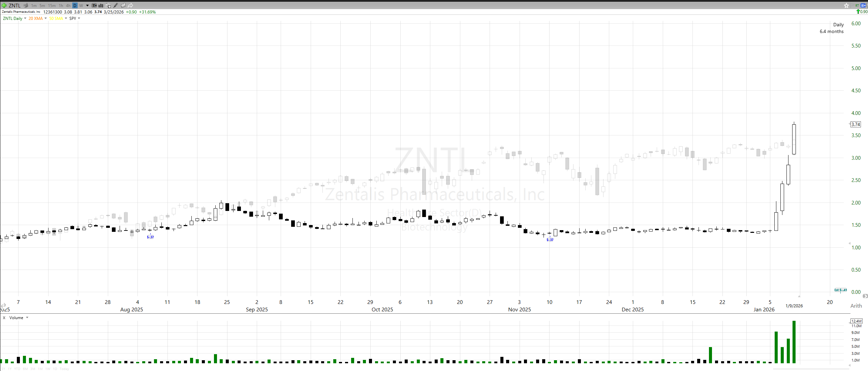Select the pencil drawing tool icon
The image size is (868, 371).
(116, 5)
